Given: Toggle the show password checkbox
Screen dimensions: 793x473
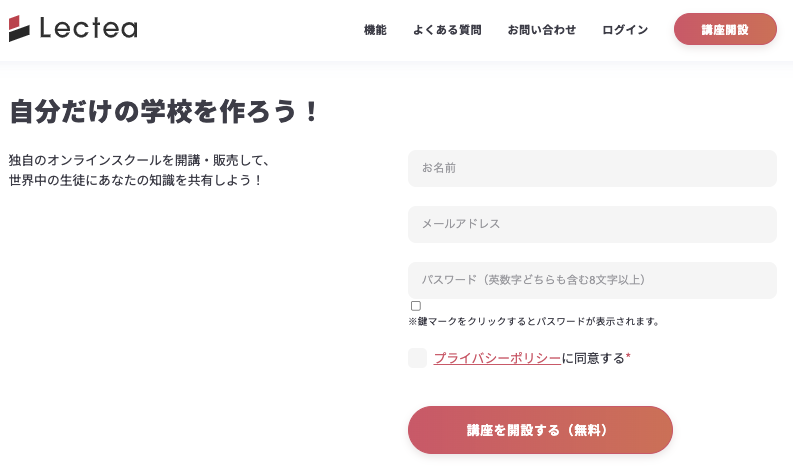Looking at the screenshot, I should 416,306.
